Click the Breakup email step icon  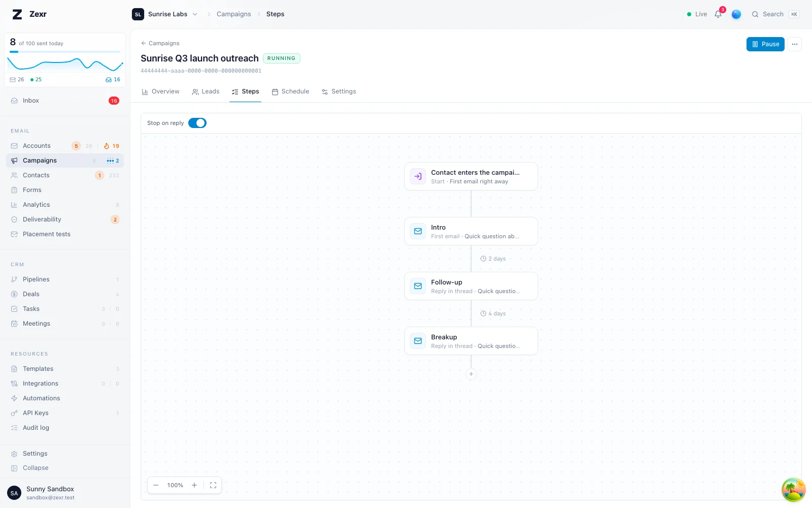tap(418, 341)
